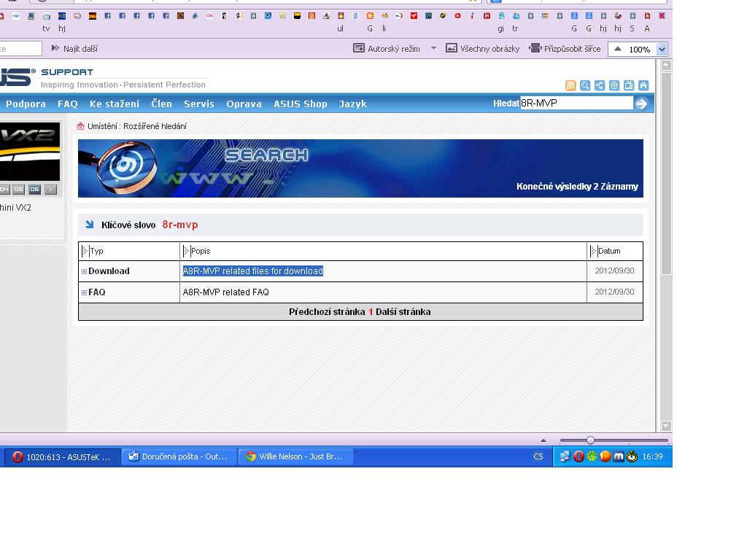Image resolution: width=747 pixels, height=560 pixels.
Task: Click the scrollbar down arrow
Action: [666, 426]
